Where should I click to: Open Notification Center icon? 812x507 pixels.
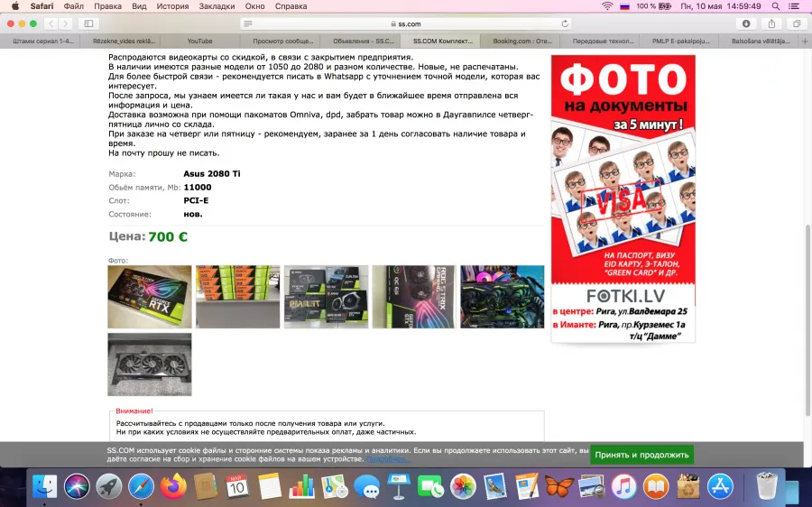click(793, 6)
